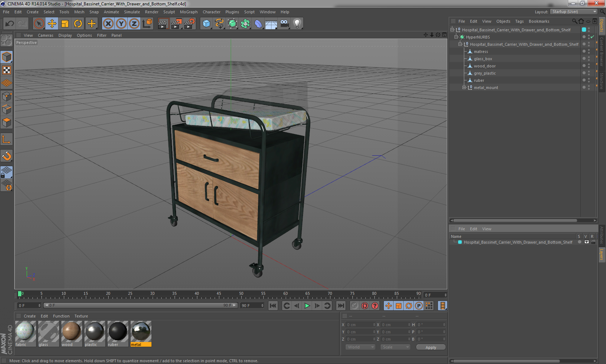Click the X position 0 cm field
This screenshot has height=364, width=606.
coord(361,325)
